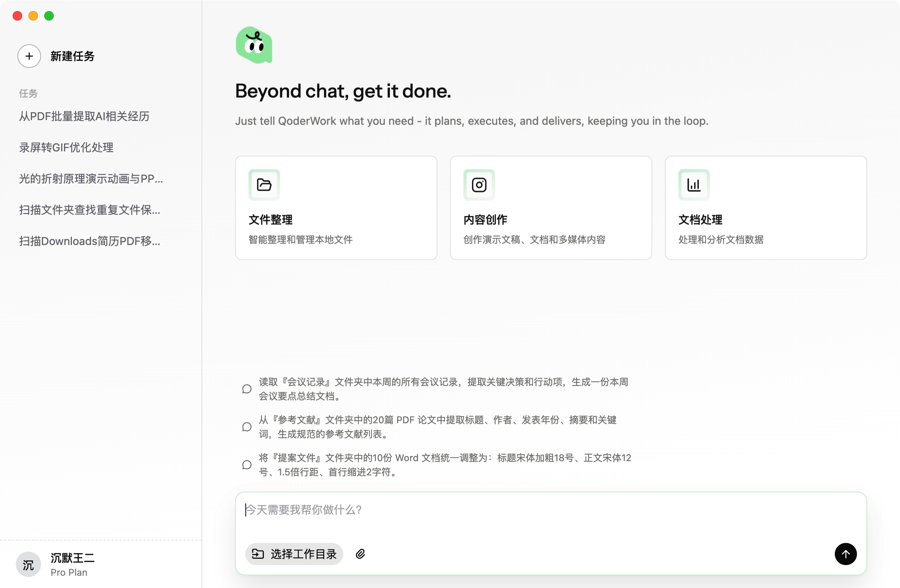The height and width of the screenshot is (588, 900).
Task: Click the paperclip attachment icon
Action: tap(360, 554)
